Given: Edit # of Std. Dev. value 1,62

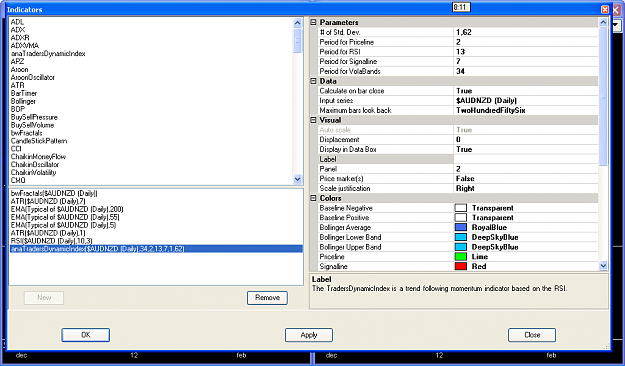Looking at the screenshot, I should (526, 32).
